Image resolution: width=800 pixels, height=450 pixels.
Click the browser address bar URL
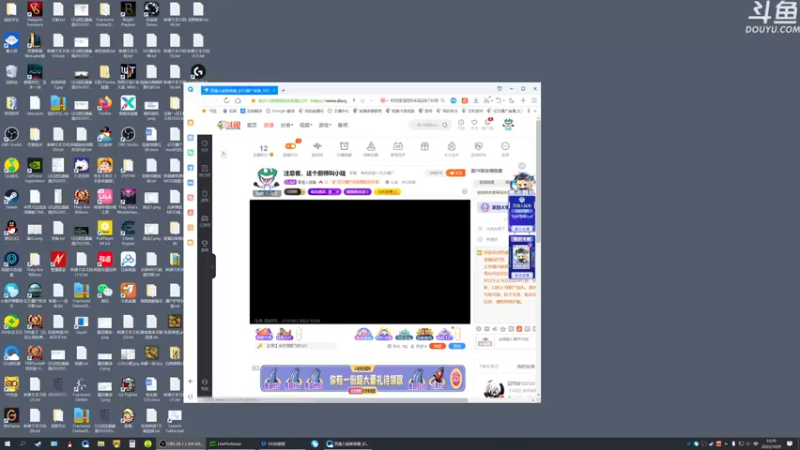tap(328, 101)
